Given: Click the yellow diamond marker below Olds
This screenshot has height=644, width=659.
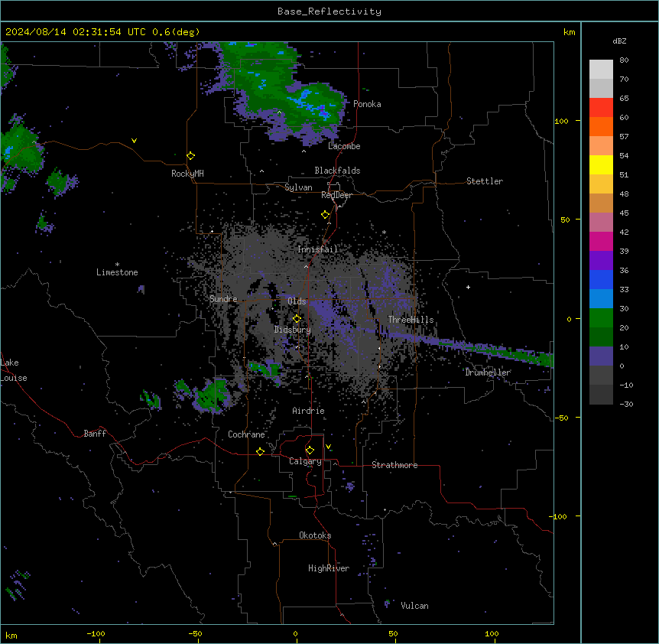Looking at the screenshot, I should pyautogui.click(x=297, y=319).
